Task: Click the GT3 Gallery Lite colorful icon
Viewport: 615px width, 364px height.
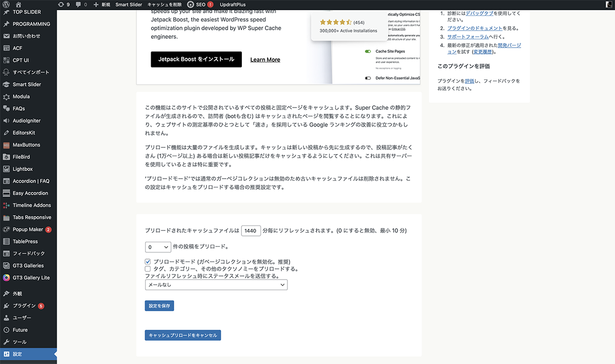Action: pyautogui.click(x=6, y=277)
